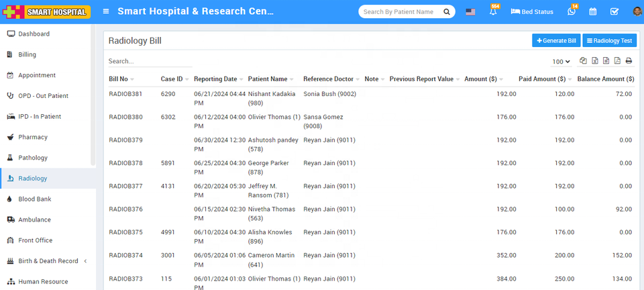Open the task checklist icon
The width and height of the screenshot is (644, 290).
(614, 12)
